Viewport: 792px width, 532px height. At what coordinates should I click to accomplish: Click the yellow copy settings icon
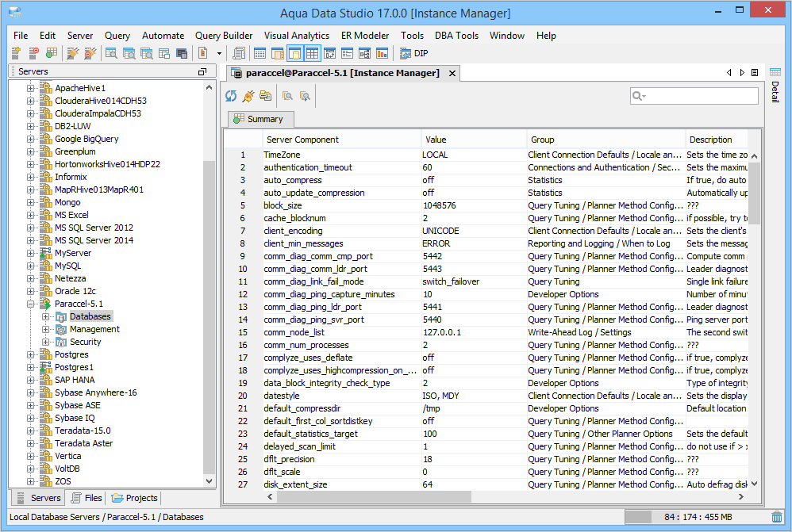265,96
